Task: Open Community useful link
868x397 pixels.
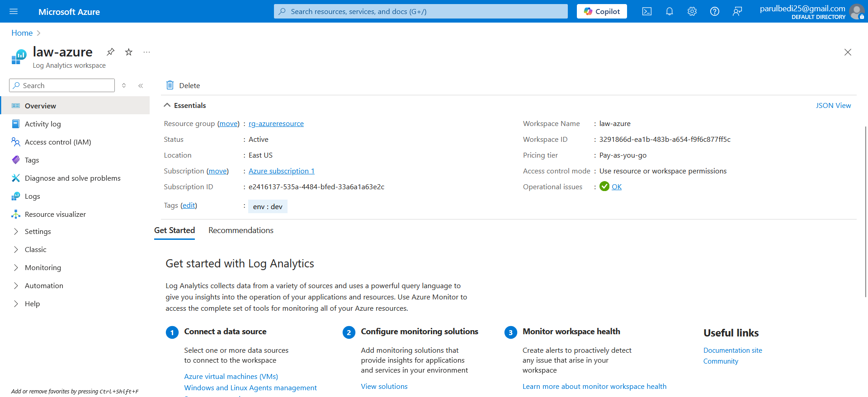Action: point(721,361)
